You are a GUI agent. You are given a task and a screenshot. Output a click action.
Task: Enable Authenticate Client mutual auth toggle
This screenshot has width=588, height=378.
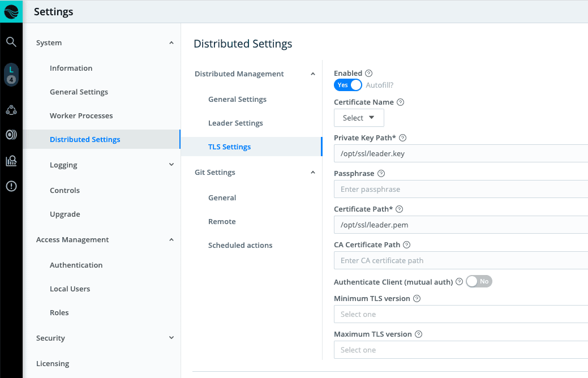479,281
